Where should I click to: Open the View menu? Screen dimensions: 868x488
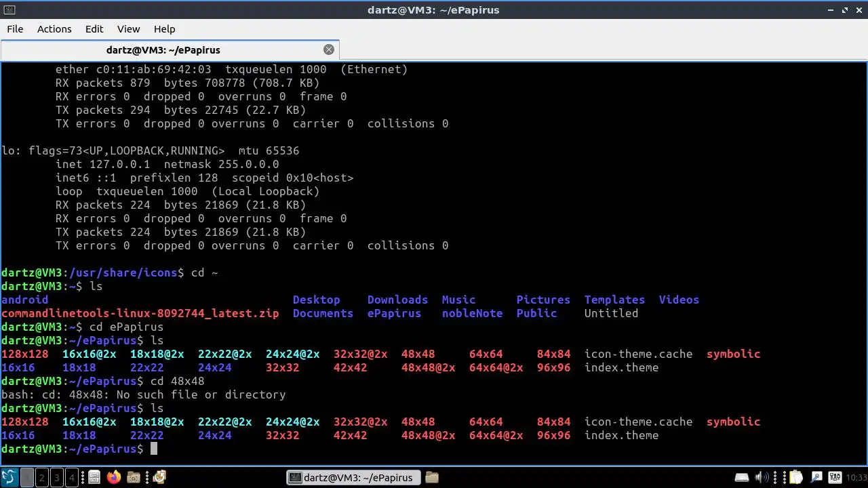pos(128,29)
